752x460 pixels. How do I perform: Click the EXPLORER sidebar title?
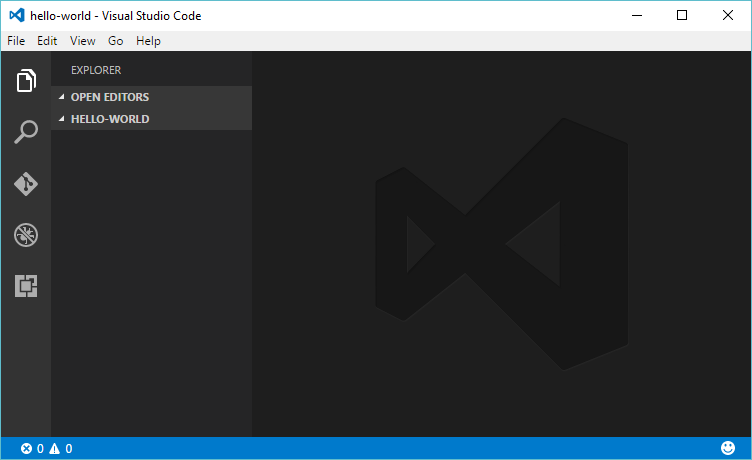coord(96,71)
